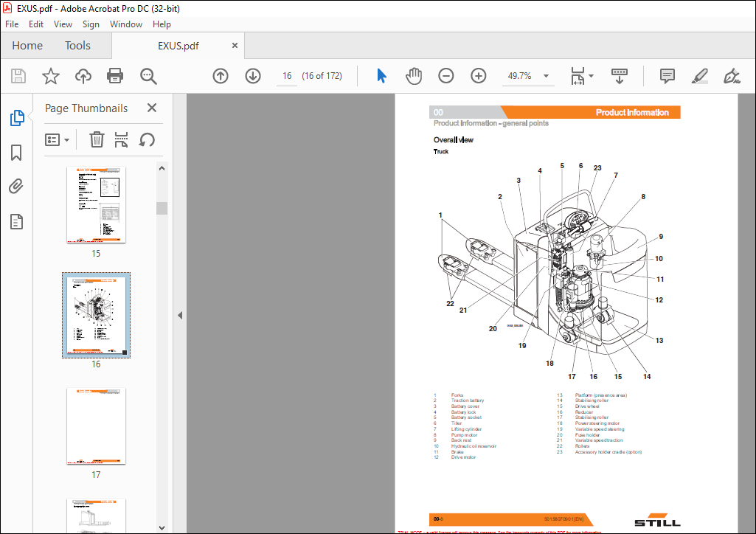Click the Print pages thumbnail icon
Screen dimensions: 756x534
121,139
